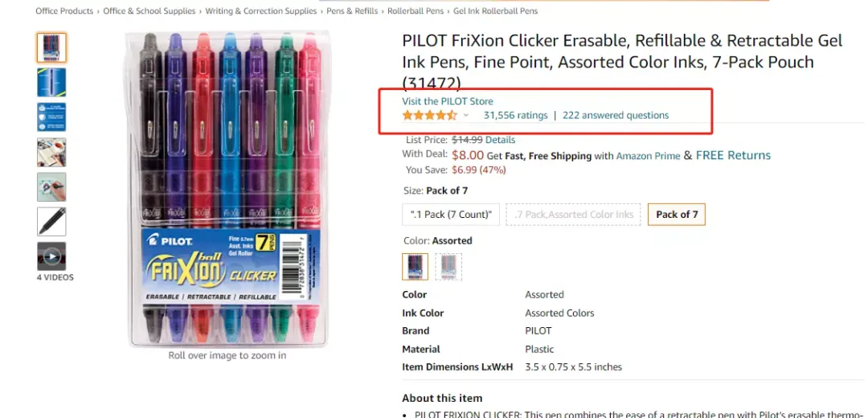The image size is (868, 418).
Task: Select the hand-erasing photo thumbnail
Action: click(51, 187)
